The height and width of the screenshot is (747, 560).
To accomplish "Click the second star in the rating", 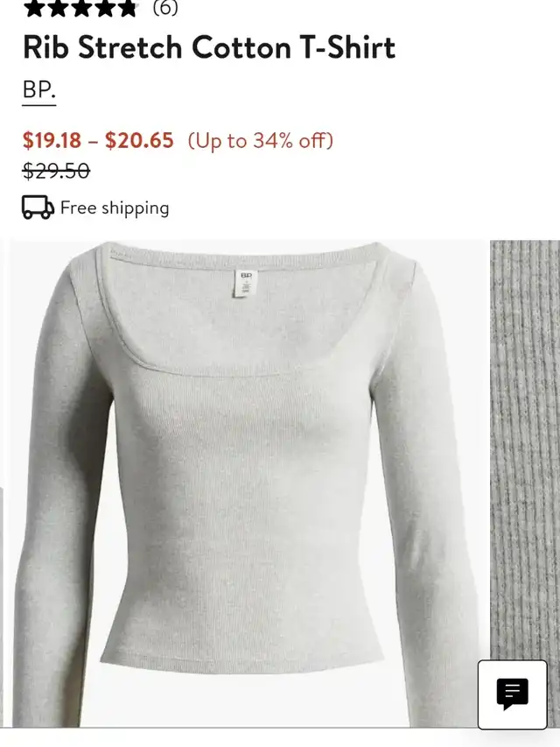I will click(57, 9).
